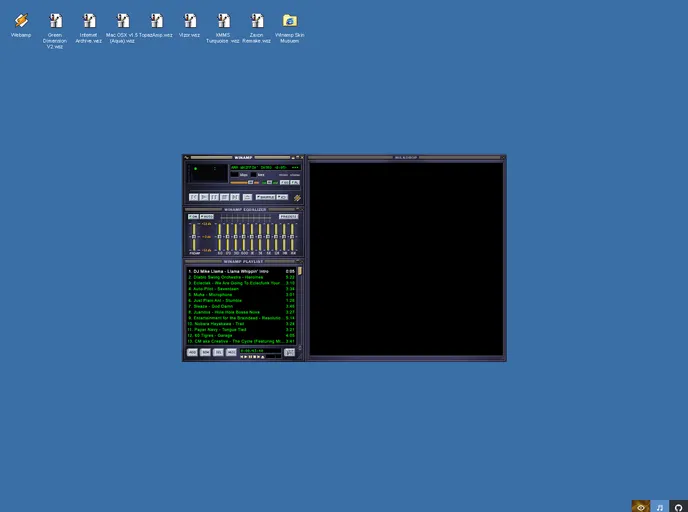
Task: Open the playlist ADD menu
Action: point(192,352)
